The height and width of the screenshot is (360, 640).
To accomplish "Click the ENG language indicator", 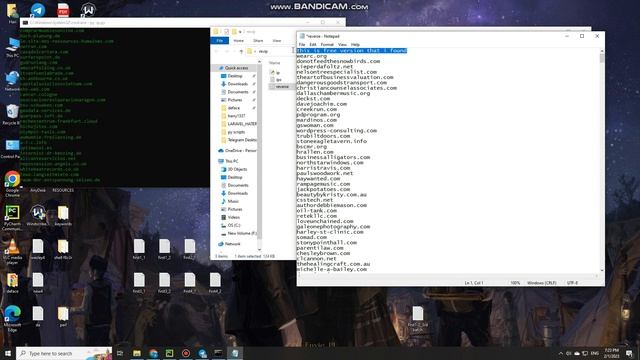I will click(x=595, y=353).
